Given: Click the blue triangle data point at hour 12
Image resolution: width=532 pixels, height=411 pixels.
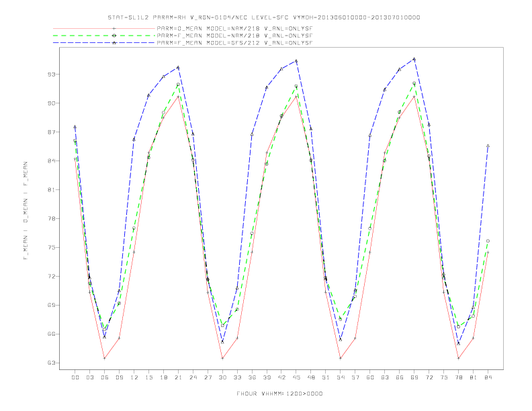Looking at the screenshot, I should (x=134, y=140).
